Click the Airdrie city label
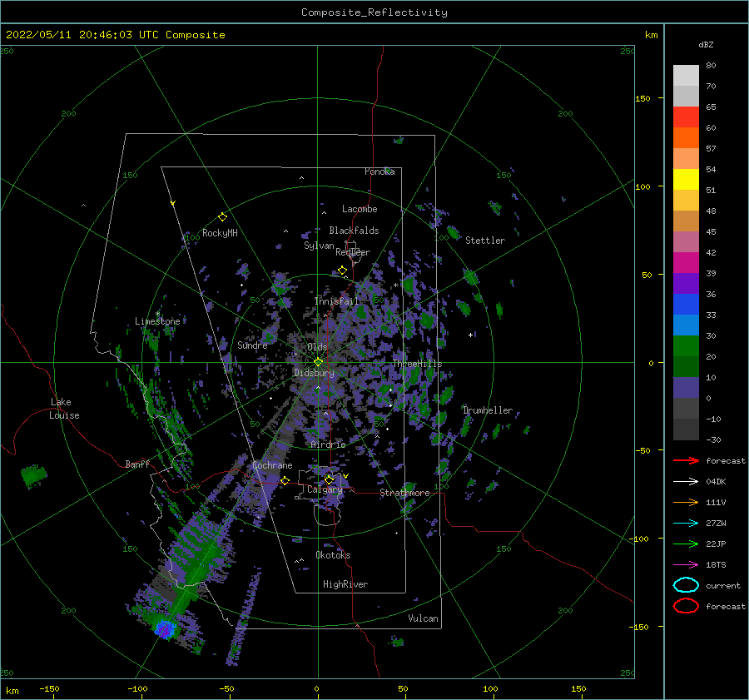The image size is (749, 700). [328, 444]
